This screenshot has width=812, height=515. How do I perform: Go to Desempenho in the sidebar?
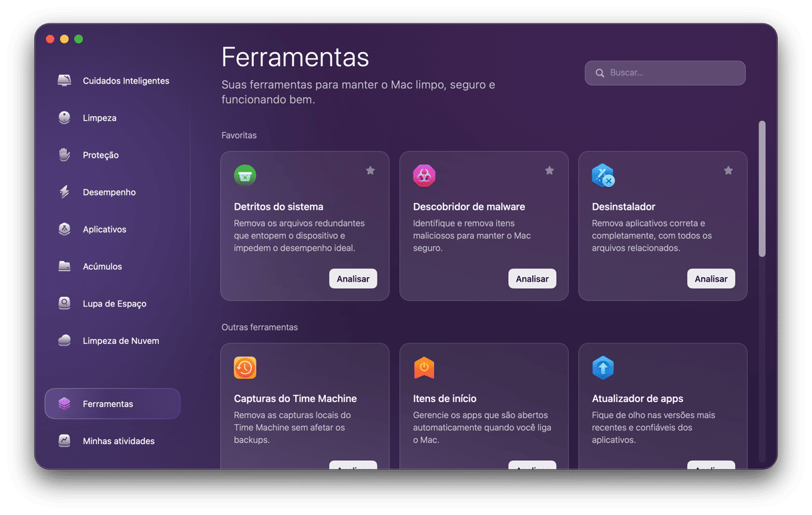(x=109, y=192)
